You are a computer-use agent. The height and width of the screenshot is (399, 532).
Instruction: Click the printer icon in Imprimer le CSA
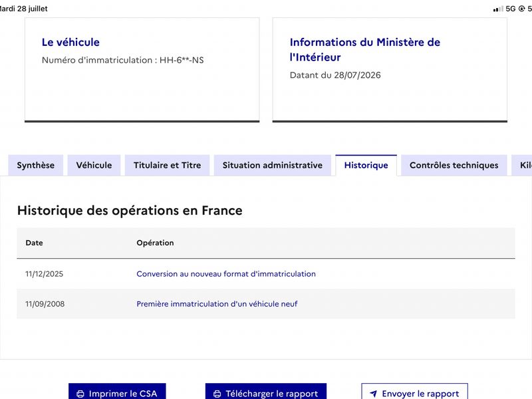coord(80,394)
